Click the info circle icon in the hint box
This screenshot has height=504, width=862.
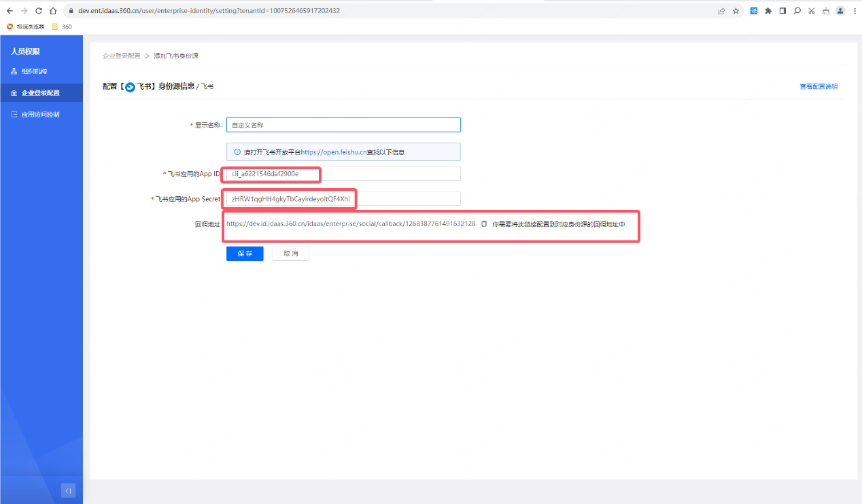237,152
